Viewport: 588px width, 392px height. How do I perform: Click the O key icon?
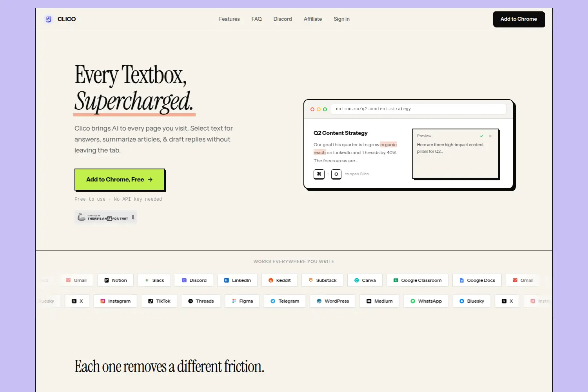336,174
